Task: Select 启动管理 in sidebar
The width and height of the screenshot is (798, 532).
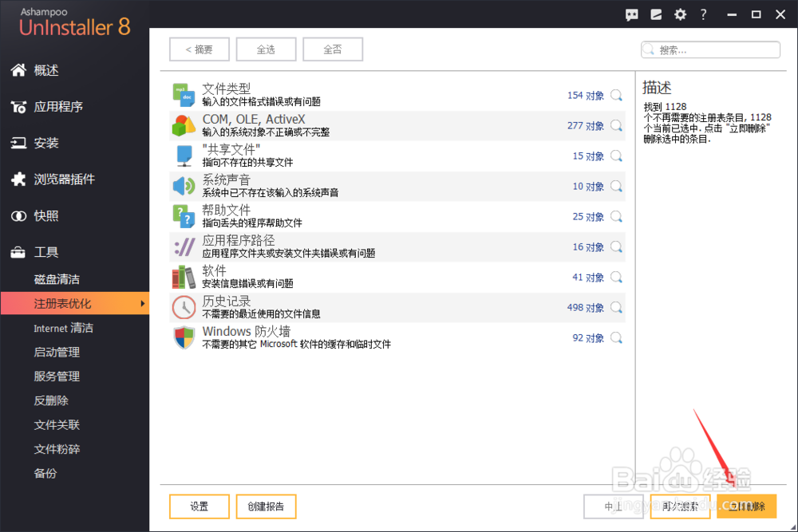Action: tap(57, 352)
